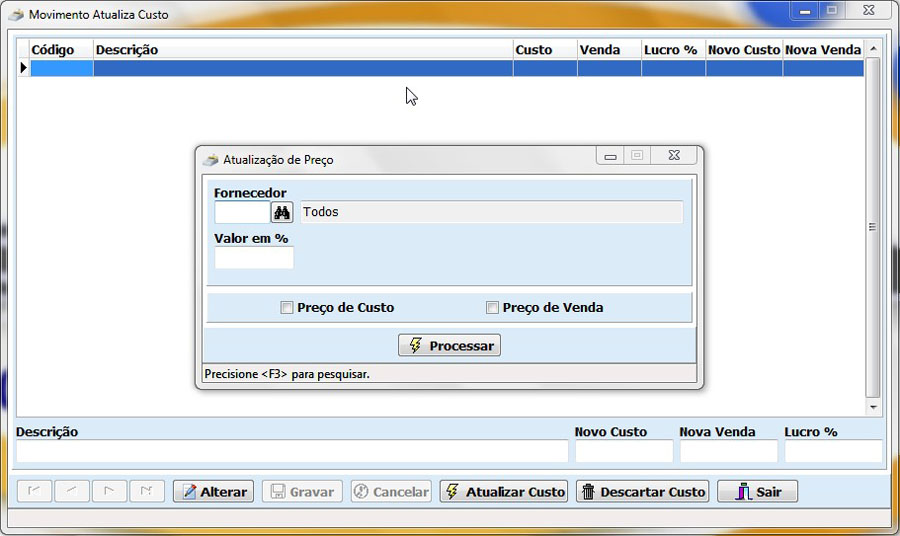
Task: Click the Atualizar Custo button
Action: [x=504, y=491]
